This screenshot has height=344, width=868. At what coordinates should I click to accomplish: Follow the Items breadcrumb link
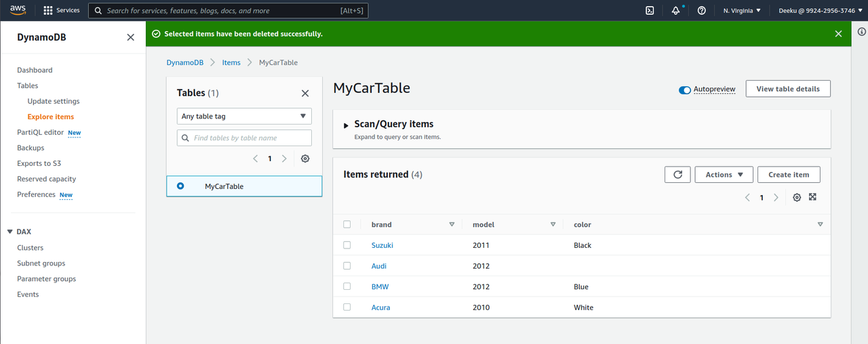231,62
